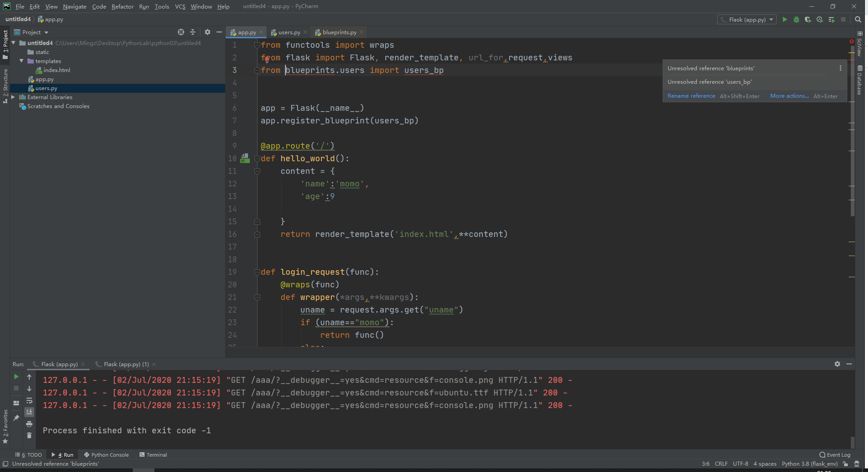The image size is (868, 472).
Task: Fold the wrapper function at line 21
Action: pos(257,297)
